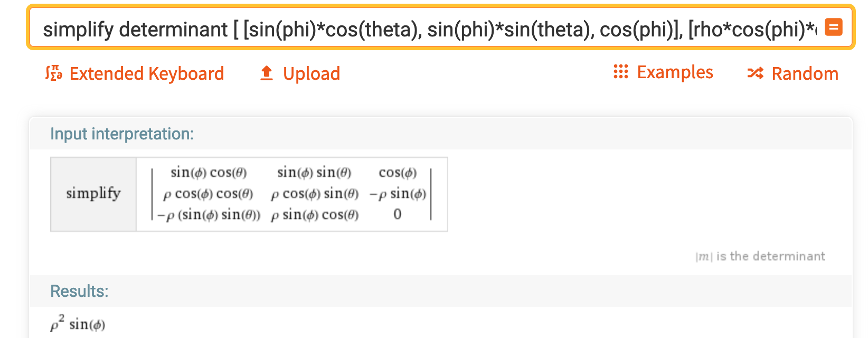Focus the simplify determinant query input field
This screenshot has width=868, height=338.
coord(422,29)
